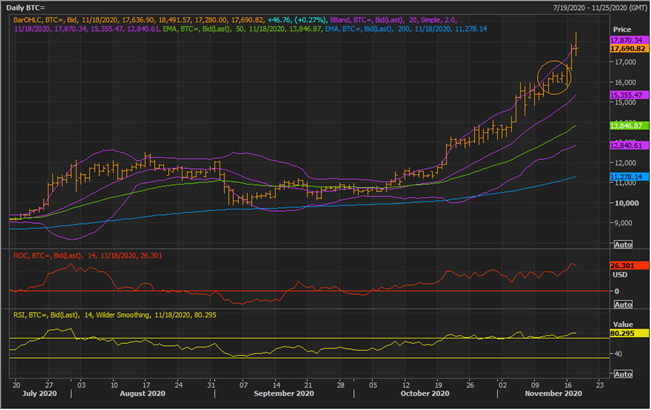Click the EMA 50 legend value 13,846.87
This screenshot has height=410, width=651.
(x=305, y=29)
